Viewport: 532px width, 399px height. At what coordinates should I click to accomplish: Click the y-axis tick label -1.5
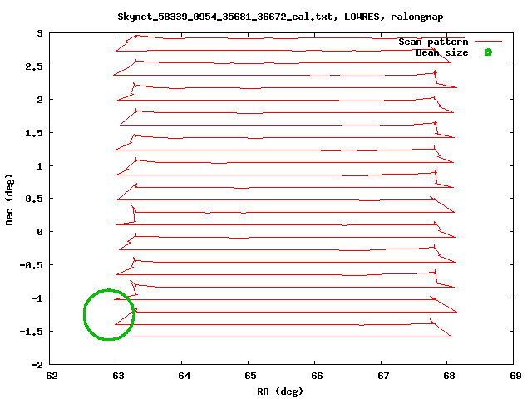click(x=32, y=332)
